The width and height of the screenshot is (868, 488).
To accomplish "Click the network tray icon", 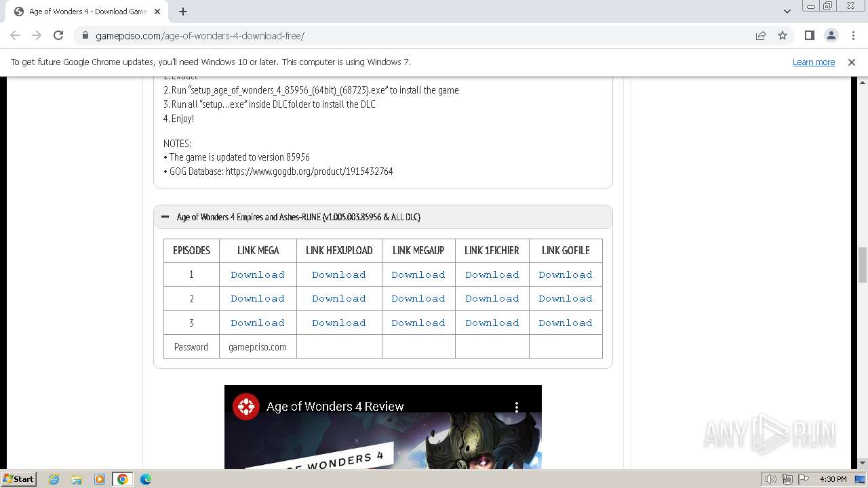I will tap(787, 479).
